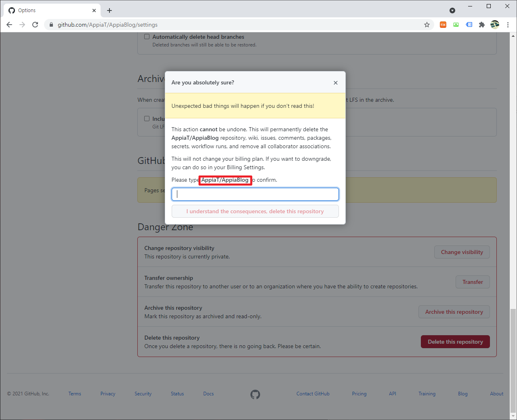Open the Privacy footer link
The height and width of the screenshot is (420, 517).
click(108, 394)
